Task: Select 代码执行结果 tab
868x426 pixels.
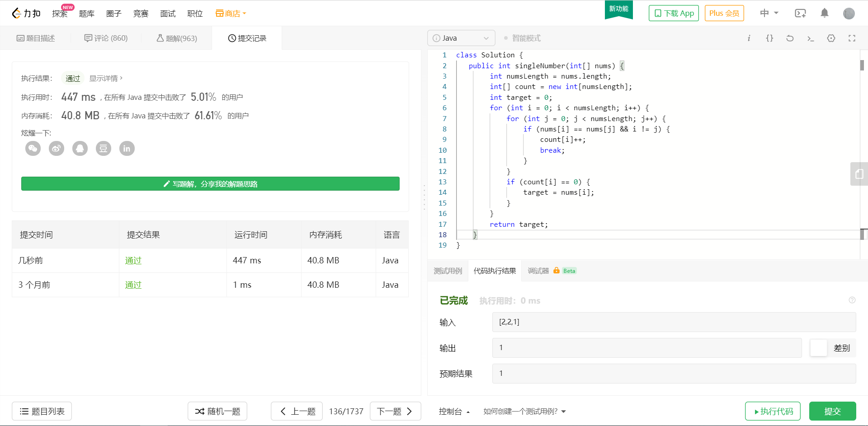Action: 495,271
